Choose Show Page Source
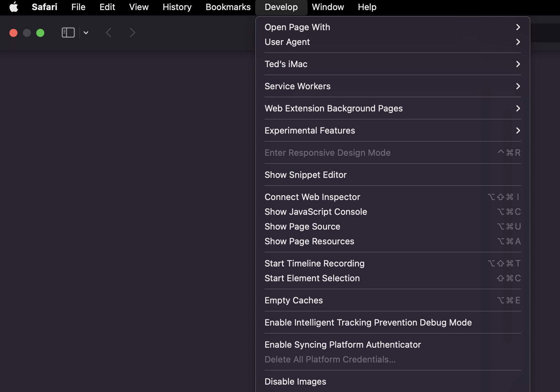Screen dimensions: 560x392 coord(392,227)
